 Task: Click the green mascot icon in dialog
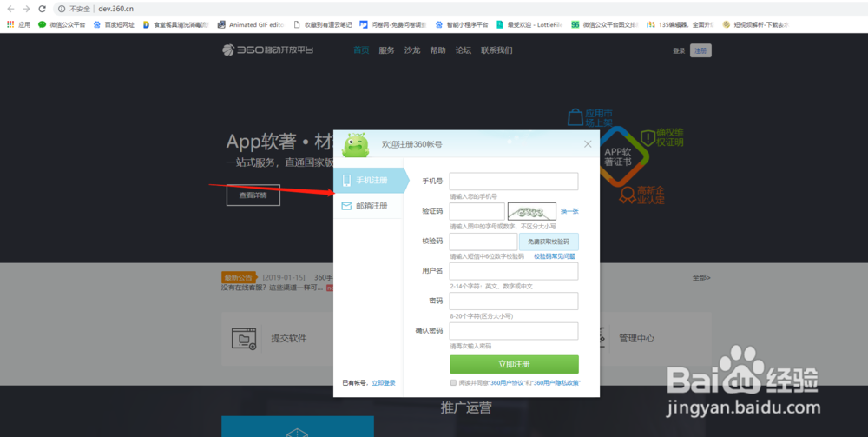coord(355,144)
